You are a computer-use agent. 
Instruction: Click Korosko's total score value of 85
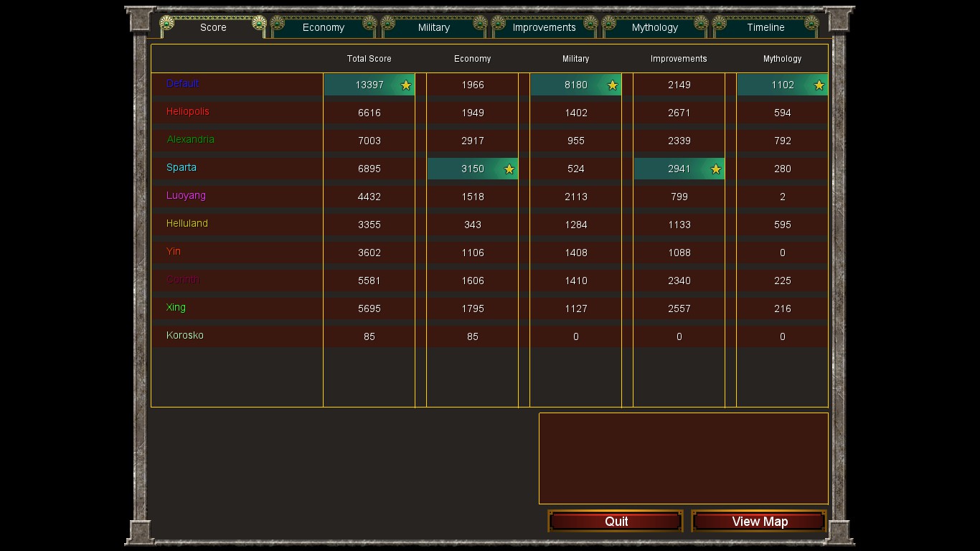pos(369,336)
